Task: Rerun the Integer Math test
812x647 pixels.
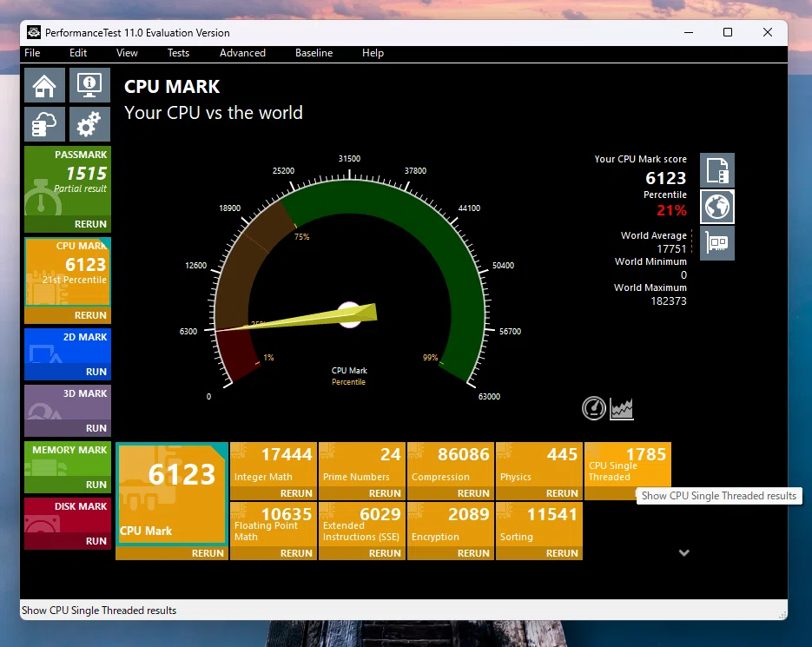Action: pos(274,493)
